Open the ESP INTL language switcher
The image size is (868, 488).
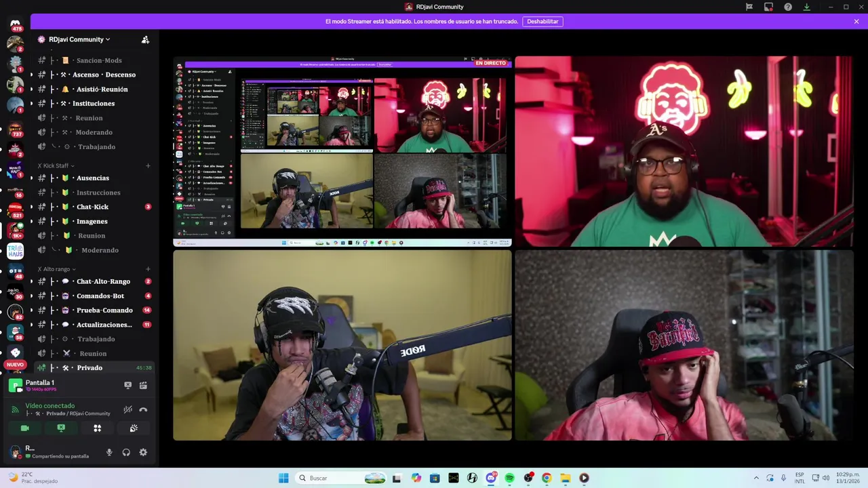pos(800,478)
